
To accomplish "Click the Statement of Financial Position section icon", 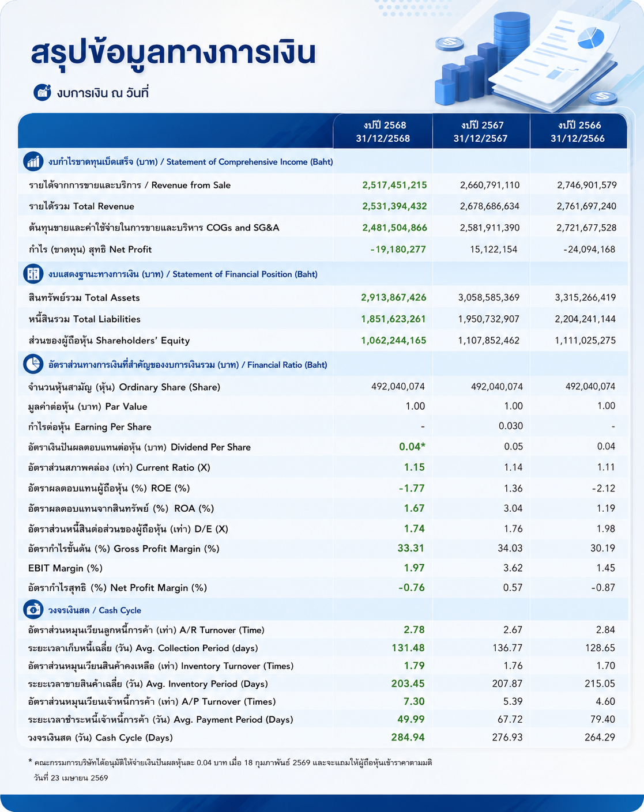I will (x=33, y=274).
